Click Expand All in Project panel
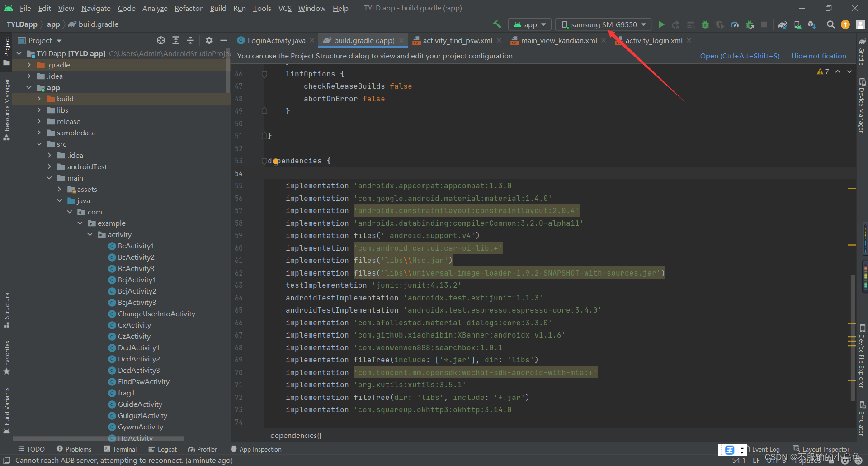Viewport: 868px width, 466px height. coord(176,40)
